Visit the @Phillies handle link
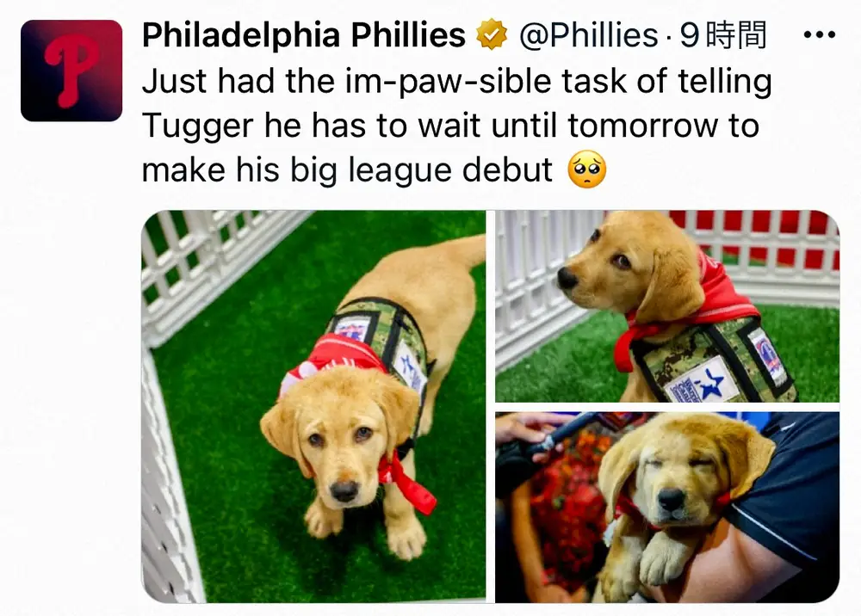Image resolution: width=861 pixels, height=616 pixels. (589, 35)
